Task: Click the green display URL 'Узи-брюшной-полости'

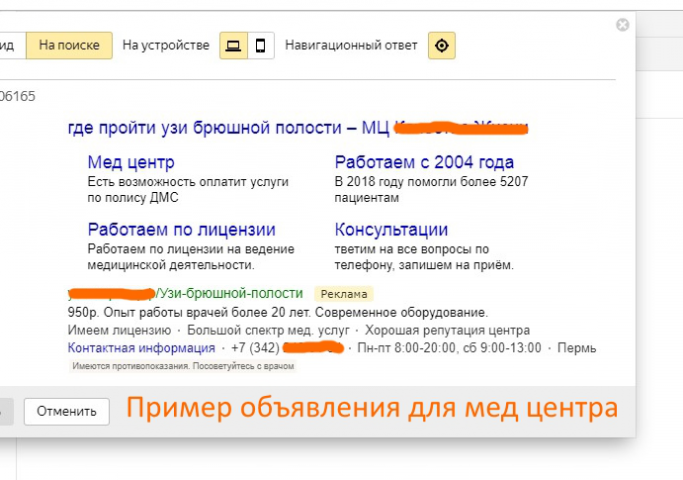Action: [230, 294]
